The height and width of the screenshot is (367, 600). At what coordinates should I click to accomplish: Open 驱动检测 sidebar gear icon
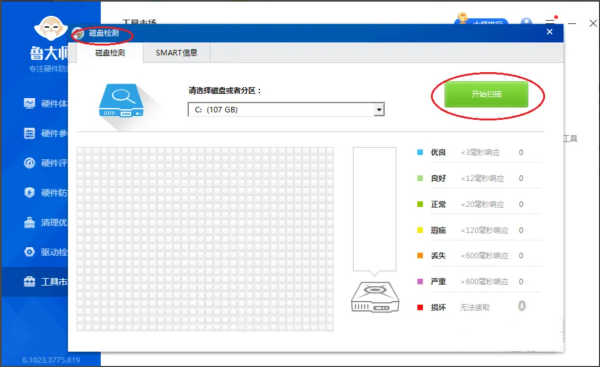point(29,252)
